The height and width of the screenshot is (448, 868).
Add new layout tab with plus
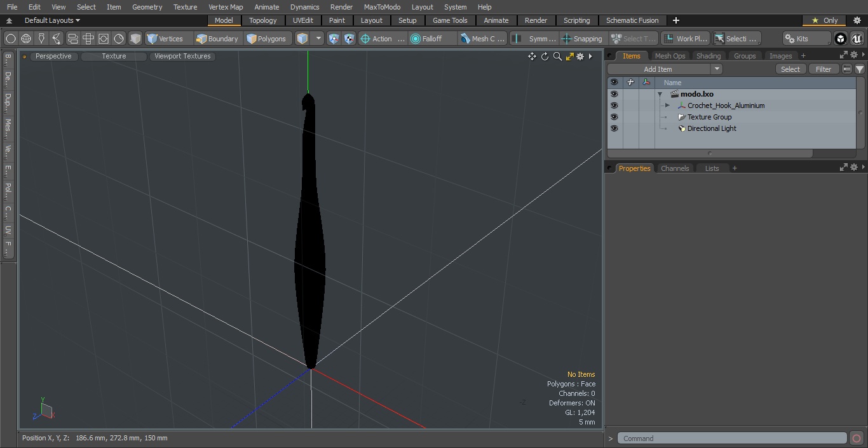[675, 20]
